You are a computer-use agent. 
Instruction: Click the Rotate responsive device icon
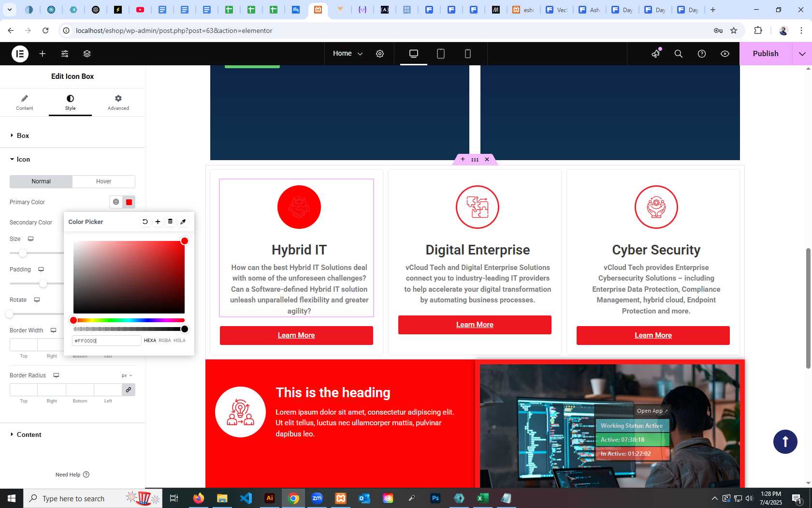37,300
